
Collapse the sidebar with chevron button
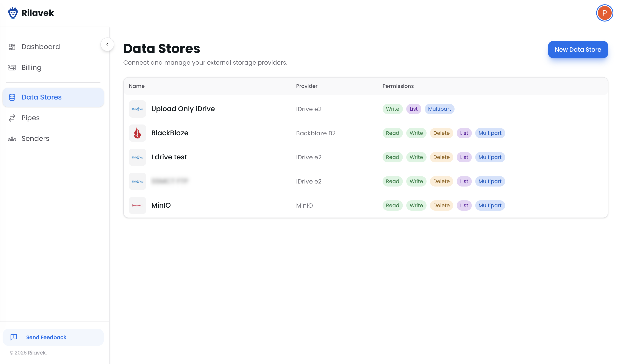[x=107, y=44]
